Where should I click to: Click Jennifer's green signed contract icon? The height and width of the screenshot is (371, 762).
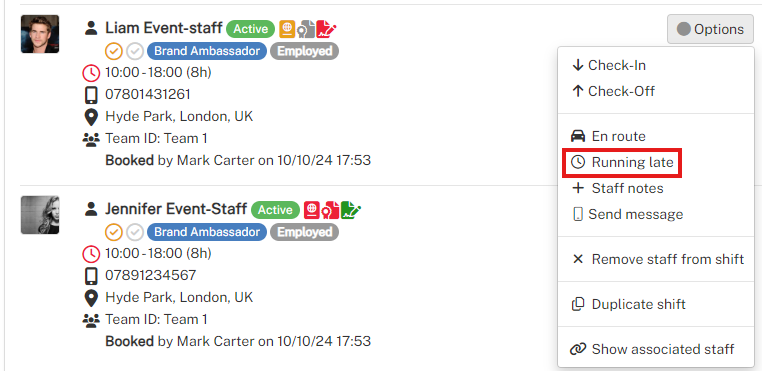350,210
